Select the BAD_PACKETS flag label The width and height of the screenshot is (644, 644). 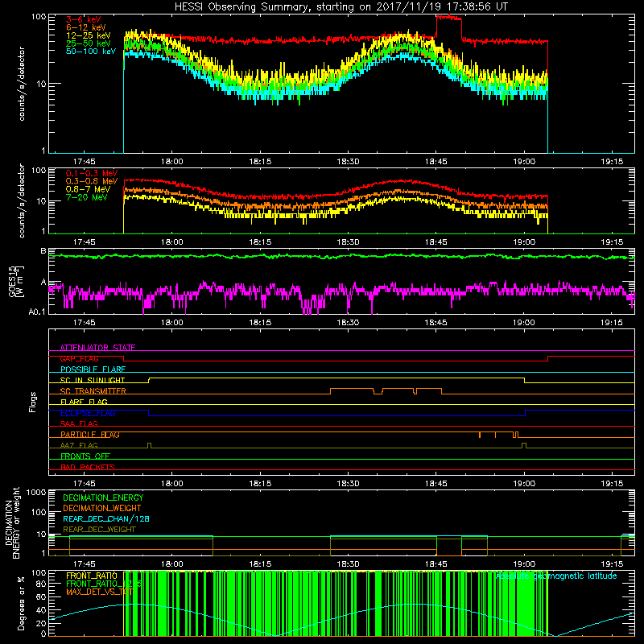click(88, 468)
